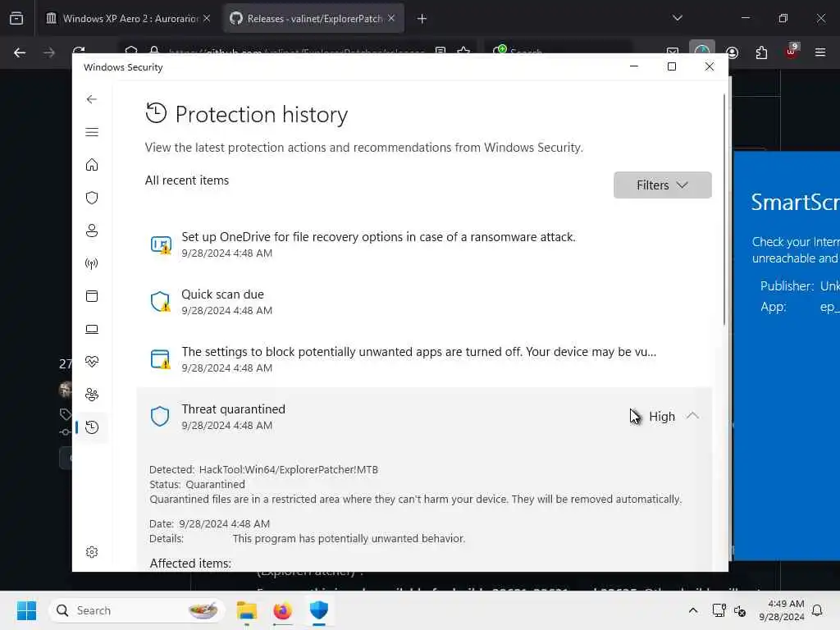Close the Windows Security window
This screenshot has width=840, height=630.
pos(710,66)
